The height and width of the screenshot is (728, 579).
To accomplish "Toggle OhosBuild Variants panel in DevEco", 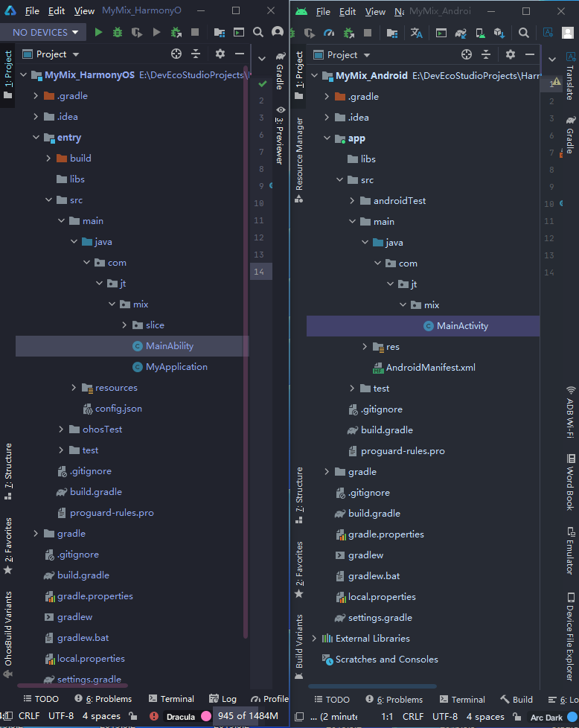I will pos(8,633).
